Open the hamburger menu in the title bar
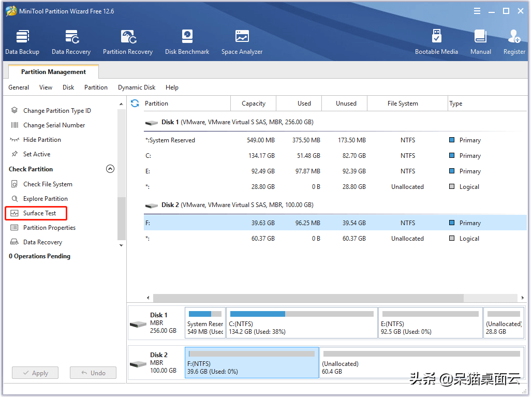 coord(477,11)
